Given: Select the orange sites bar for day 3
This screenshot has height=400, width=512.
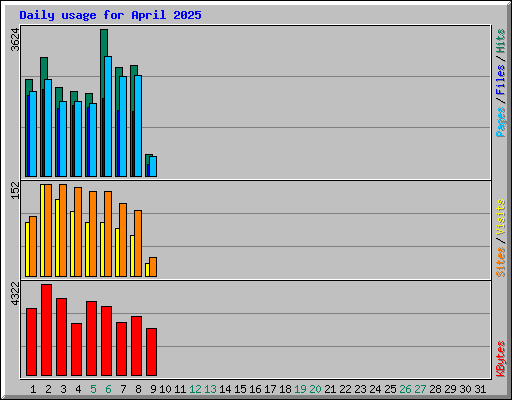Looking at the screenshot, I should pyautogui.click(x=63, y=230).
